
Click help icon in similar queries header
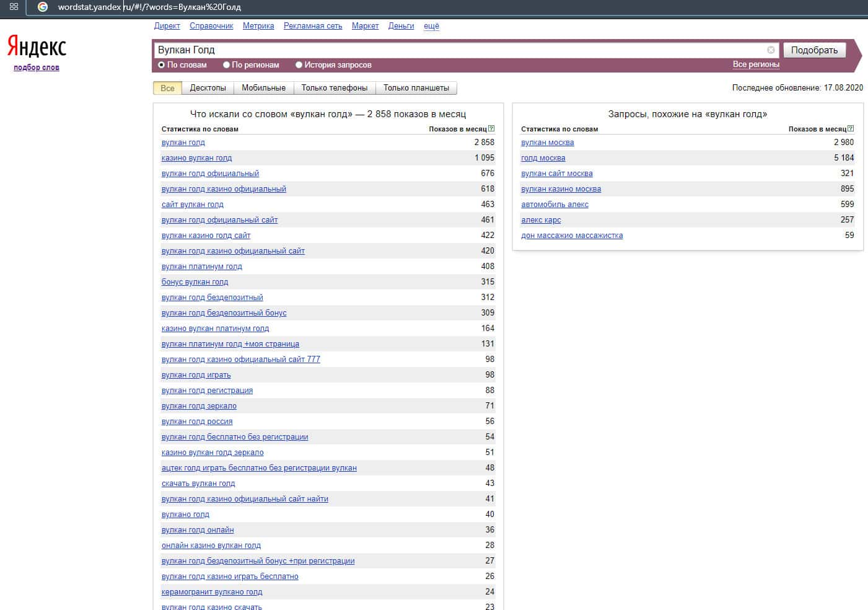click(851, 129)
